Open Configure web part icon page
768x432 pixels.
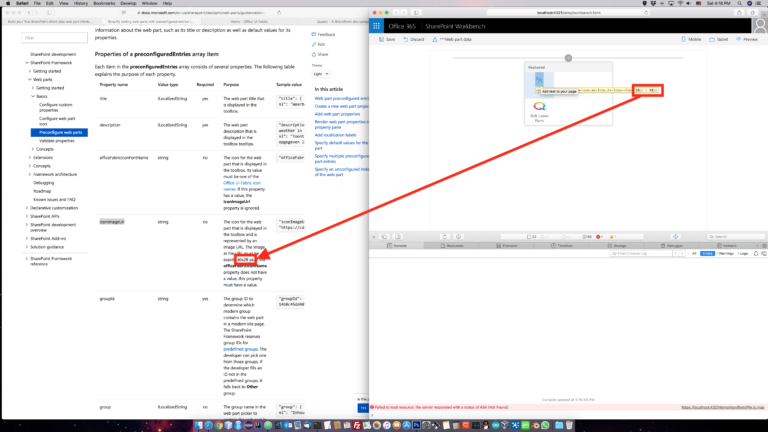coord(57,121)
